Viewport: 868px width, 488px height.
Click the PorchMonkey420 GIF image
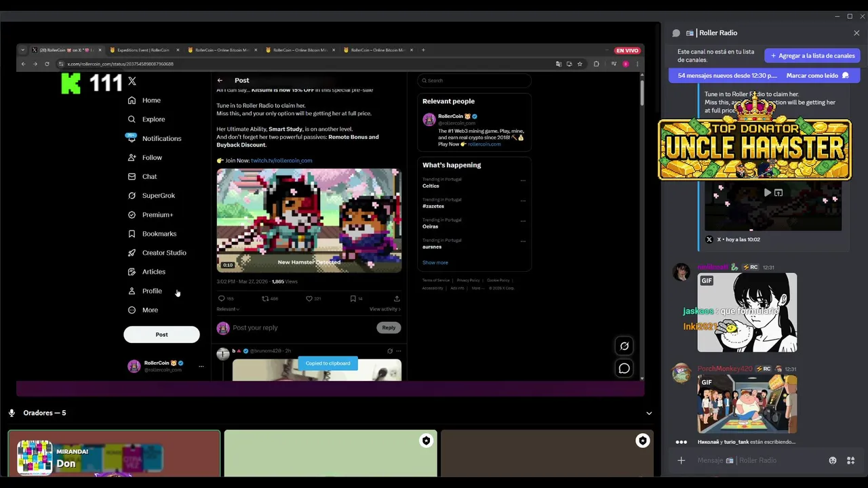[x=747, y=405]
